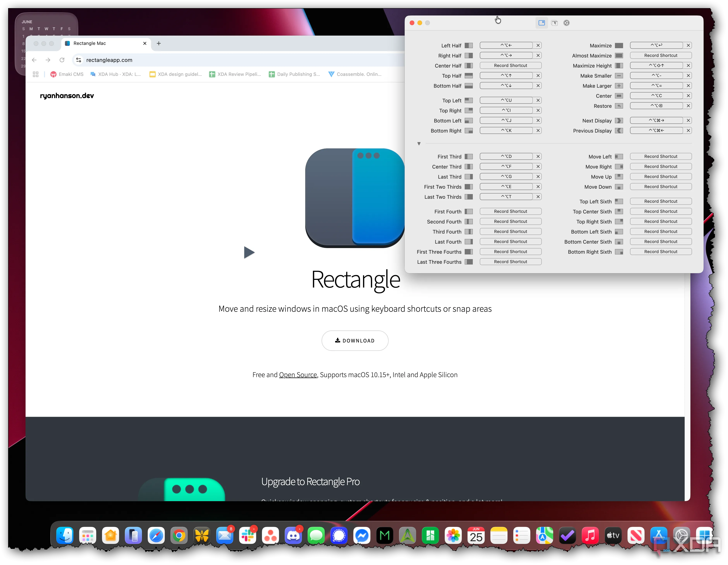728x565 pixels.
Task: Collapse the extra shortcuts disclosure triangle
Action: pyautogui.click(x=419, y=144)
